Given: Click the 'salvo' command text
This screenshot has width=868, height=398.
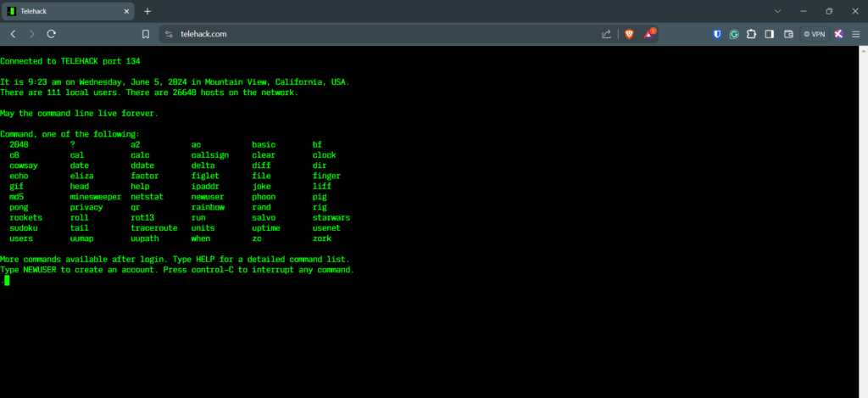Looking at the screenshot, I should [264, 218].
